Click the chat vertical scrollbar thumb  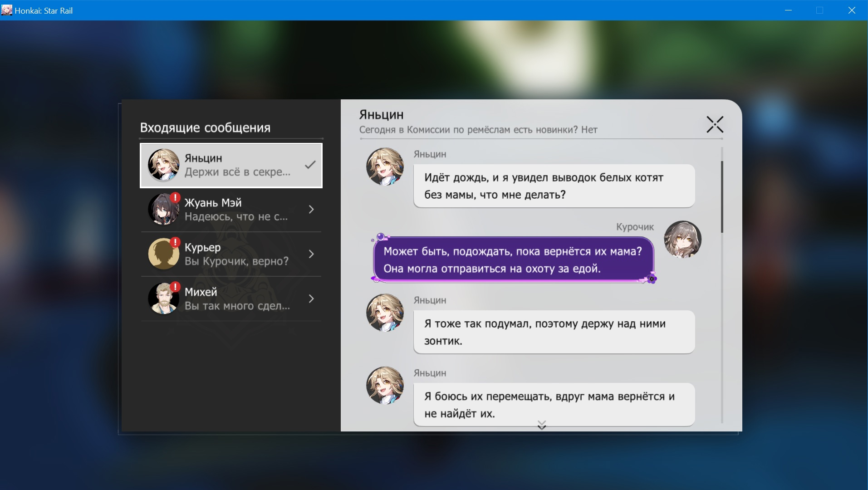click(721, 197)
